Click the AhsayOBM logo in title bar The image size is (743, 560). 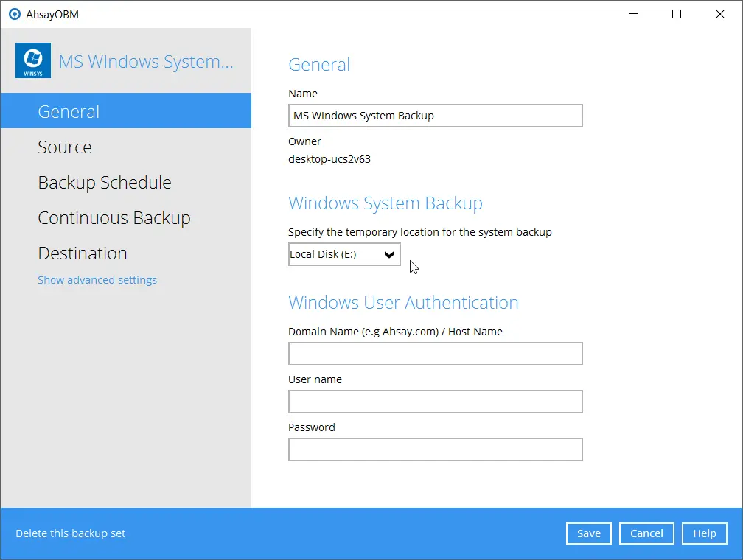[15, 14]
